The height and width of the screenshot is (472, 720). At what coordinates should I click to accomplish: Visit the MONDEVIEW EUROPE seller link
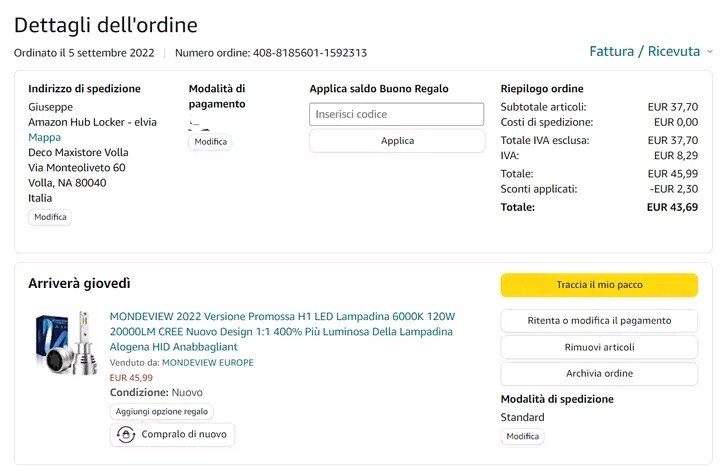[208, 362]
